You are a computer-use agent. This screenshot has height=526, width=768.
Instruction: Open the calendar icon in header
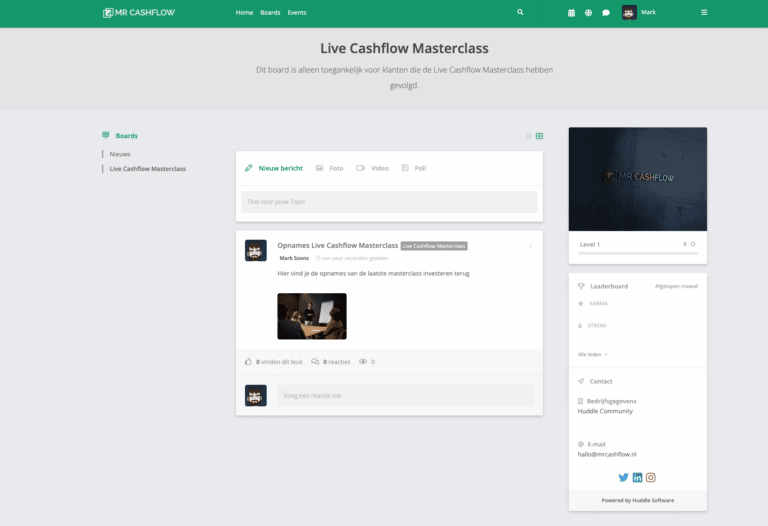pyautogui.click(x=571, y=13)
